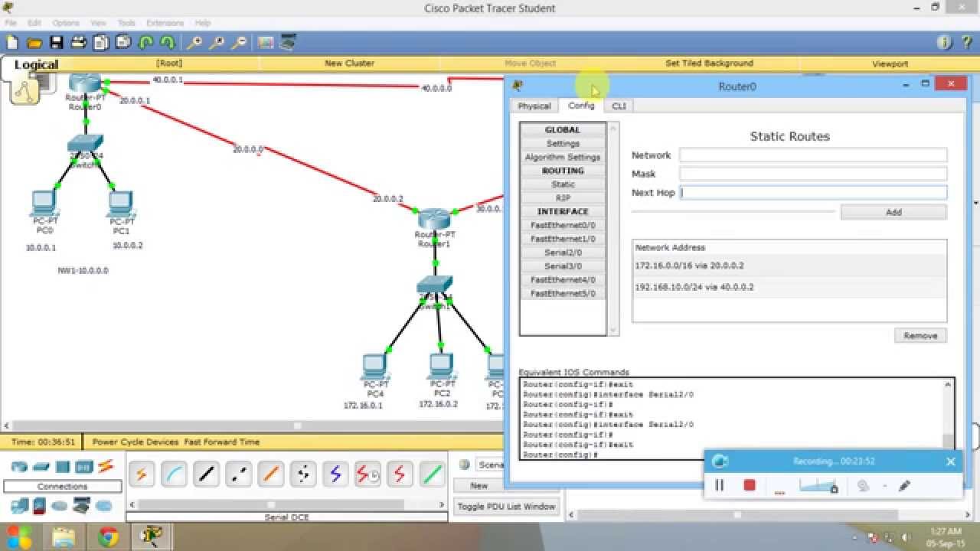Click the Print toolbar icon
This screenshot has width=980, height=551.
click(79, 42)
